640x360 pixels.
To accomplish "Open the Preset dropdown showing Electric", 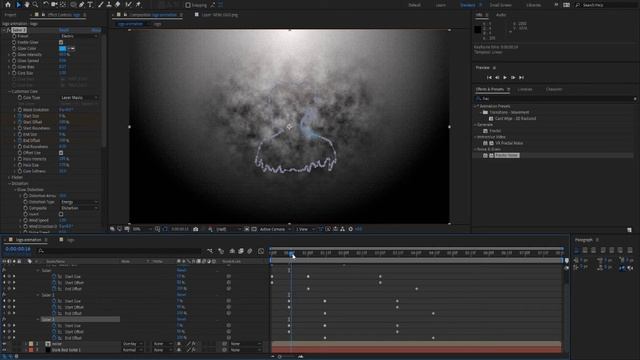I will (x=79, y=36).
